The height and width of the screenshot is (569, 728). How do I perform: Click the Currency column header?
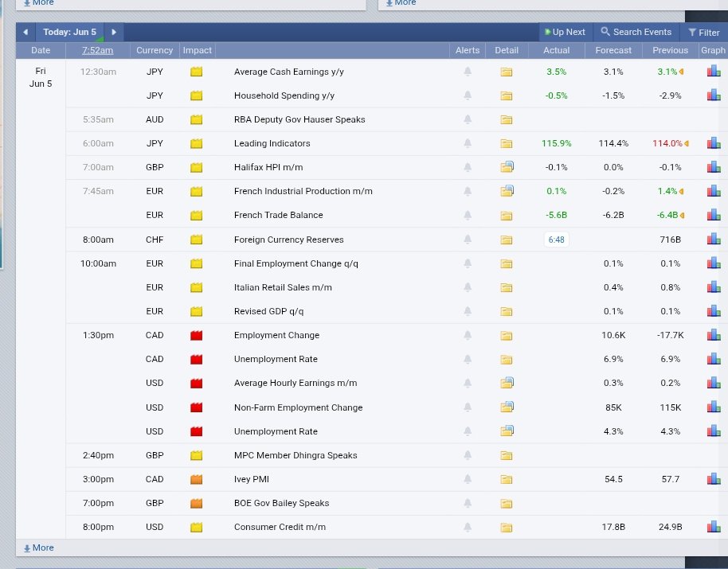(155, 50)
